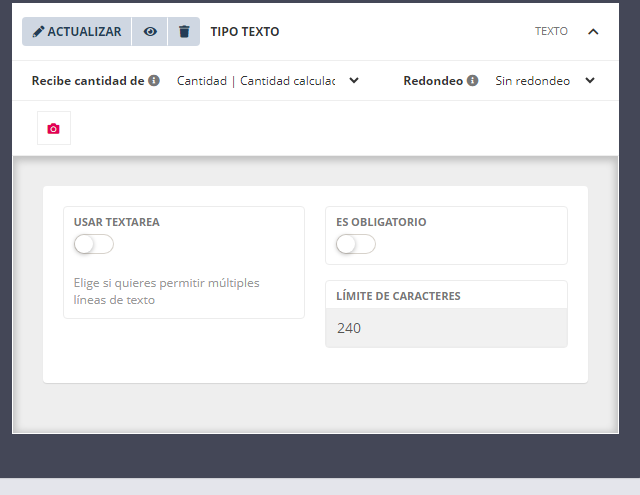Click info icon beside Recibe cantidad de
This screenshot has height=495, width=640.
click(x=154, y=81)
